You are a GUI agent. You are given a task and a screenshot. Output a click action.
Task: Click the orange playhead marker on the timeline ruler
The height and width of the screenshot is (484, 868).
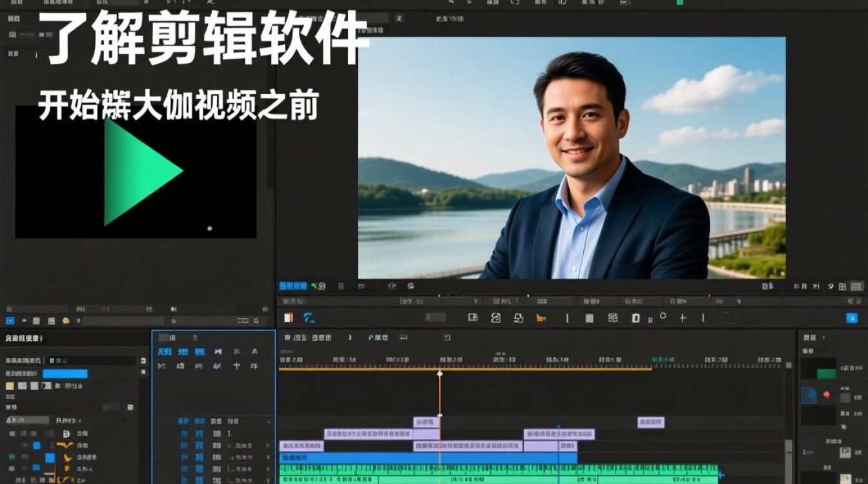(x=440, y=372)
